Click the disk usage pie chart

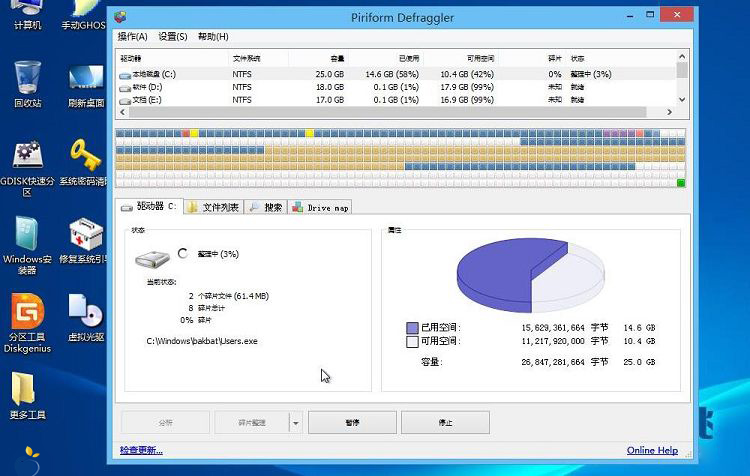(530, 276)
